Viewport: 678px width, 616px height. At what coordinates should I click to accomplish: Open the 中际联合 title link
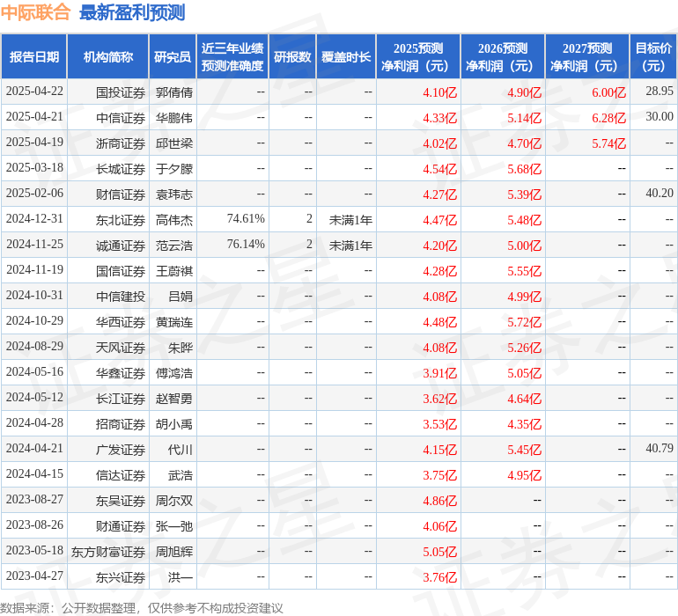click(x=35, y=12)
